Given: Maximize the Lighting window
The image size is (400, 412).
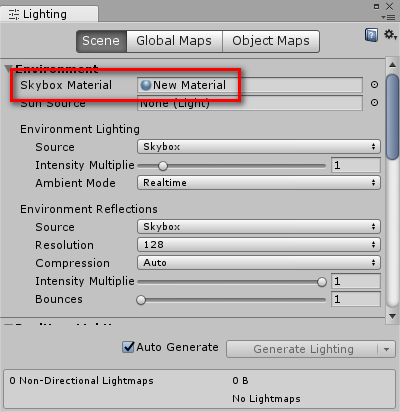Looking at the screenshot, I should pos(376,6).
